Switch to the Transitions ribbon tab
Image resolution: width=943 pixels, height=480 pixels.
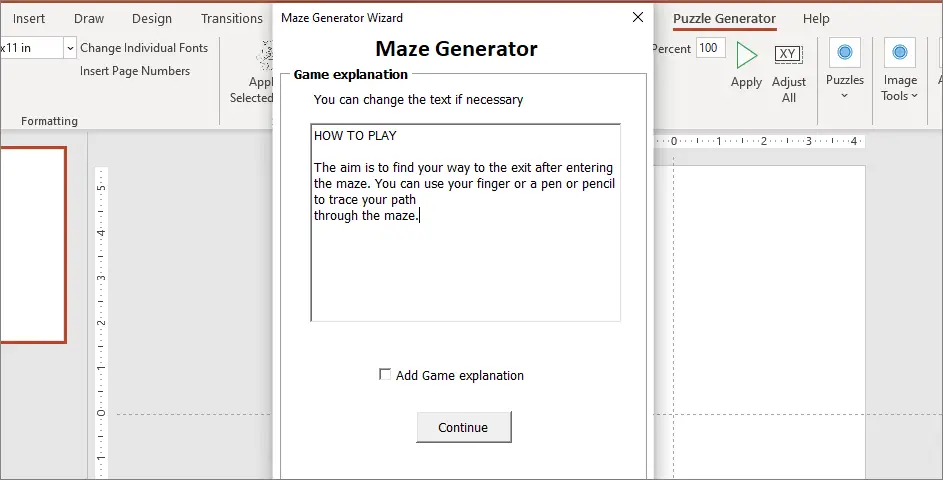coord(232,19)
